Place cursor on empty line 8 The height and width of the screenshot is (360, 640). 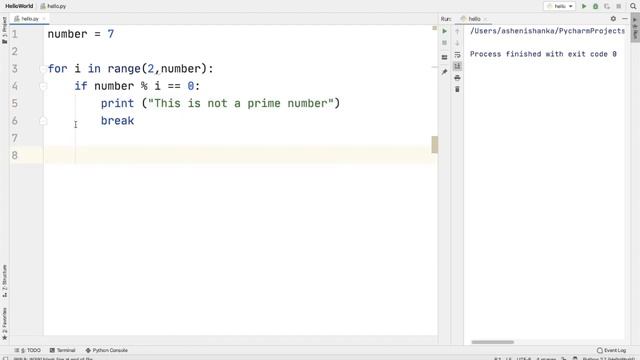(x=241, y=155)
